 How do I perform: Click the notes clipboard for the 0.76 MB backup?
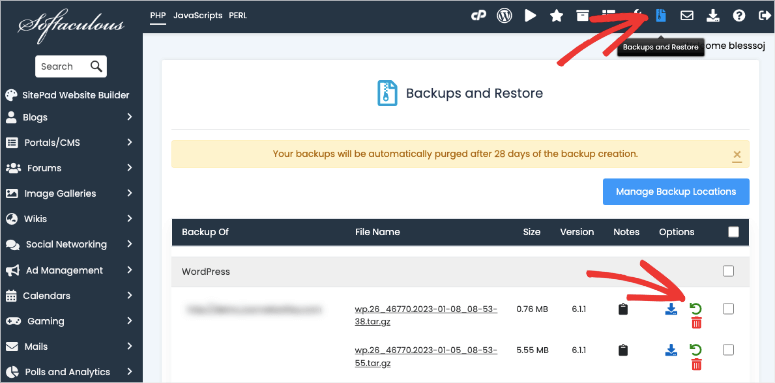click(x=623, y=309)
